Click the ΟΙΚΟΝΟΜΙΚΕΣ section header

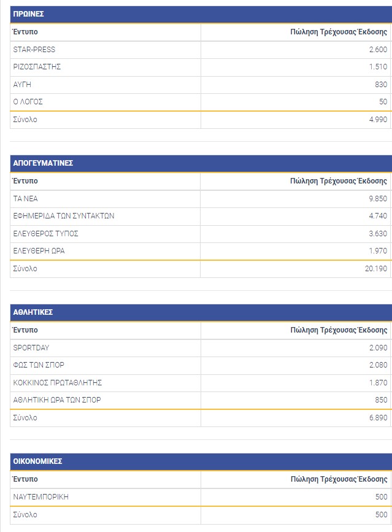[37, 461]
